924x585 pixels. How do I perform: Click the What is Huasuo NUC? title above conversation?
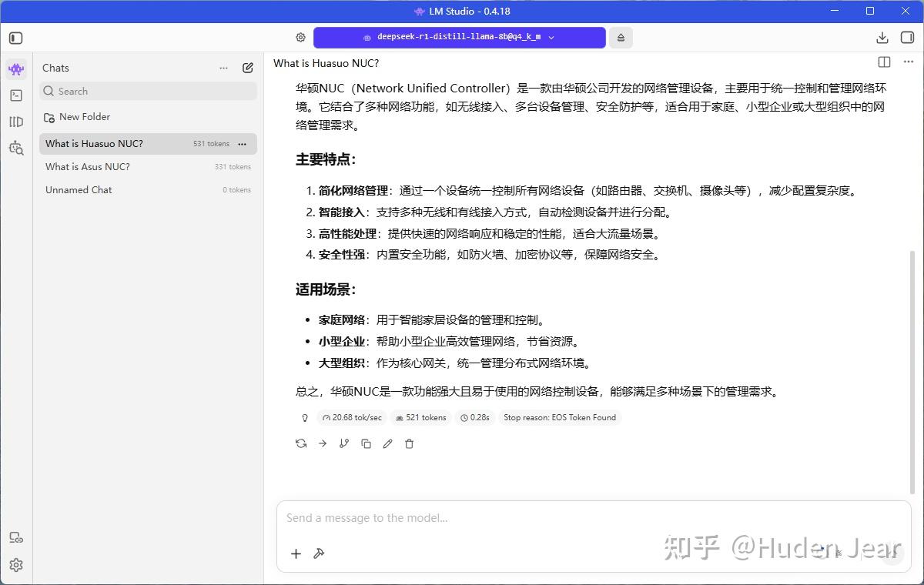tap(326, 63)
